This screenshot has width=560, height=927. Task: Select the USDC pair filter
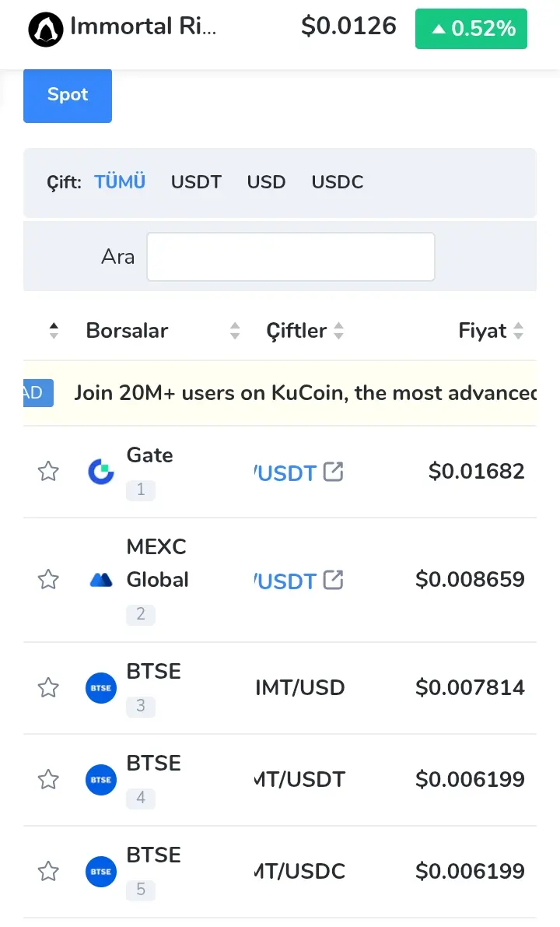338,182
